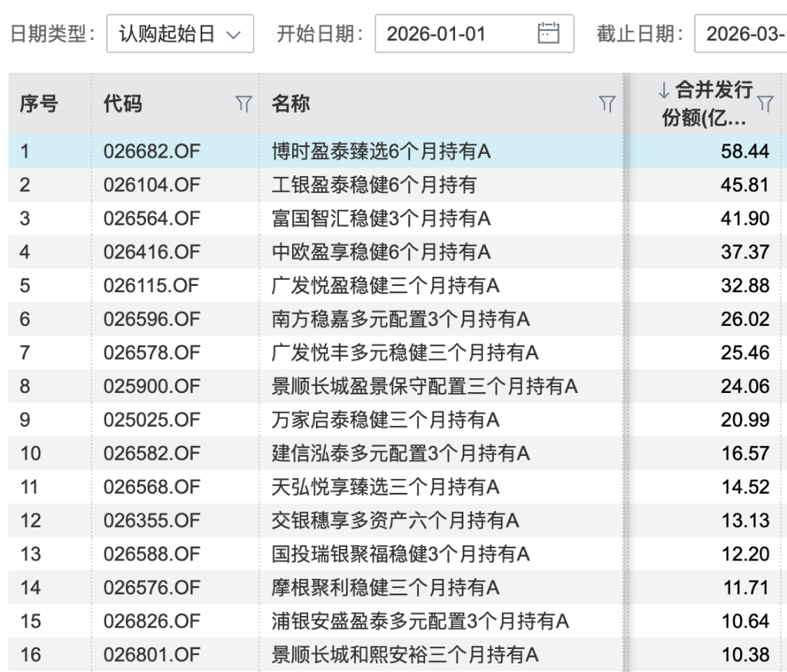Screen dimensions: 787x672
Task: Select code 026578.OF
Action: coord(151,353)
